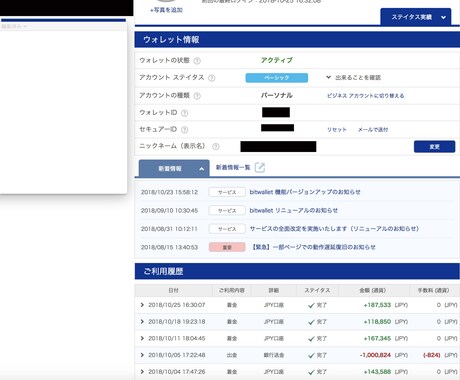The image size is (460, 380).
Task: Open the 新着情報一覧 link
Action: pyautogui.click(x=233, y=167)
